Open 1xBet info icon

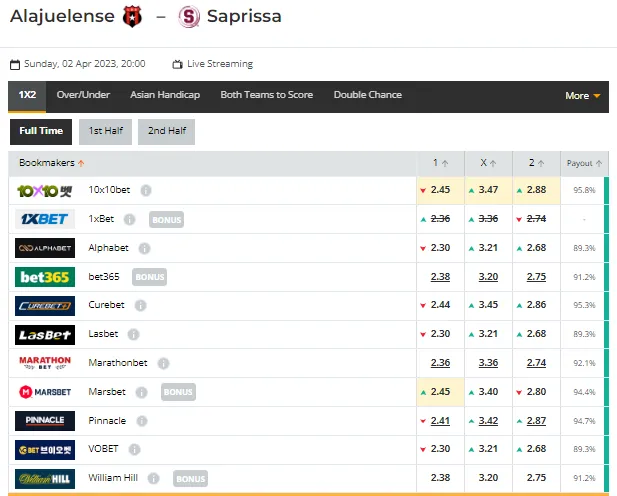(129, 219)
